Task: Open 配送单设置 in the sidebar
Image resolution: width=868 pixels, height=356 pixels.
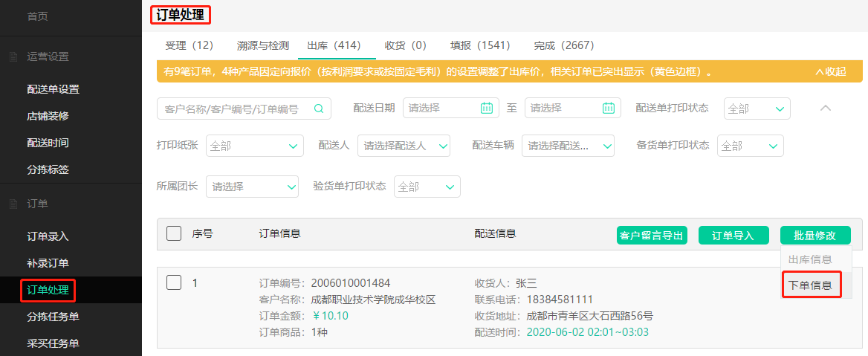Action: (54, 89)
